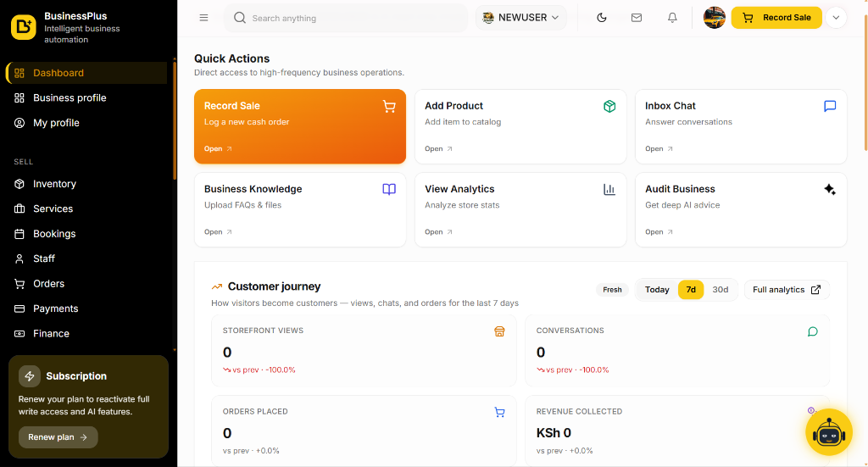Screen dimensions: 868x467
Task: Click the Record Sale header button
Action: [x=776, y=18]
